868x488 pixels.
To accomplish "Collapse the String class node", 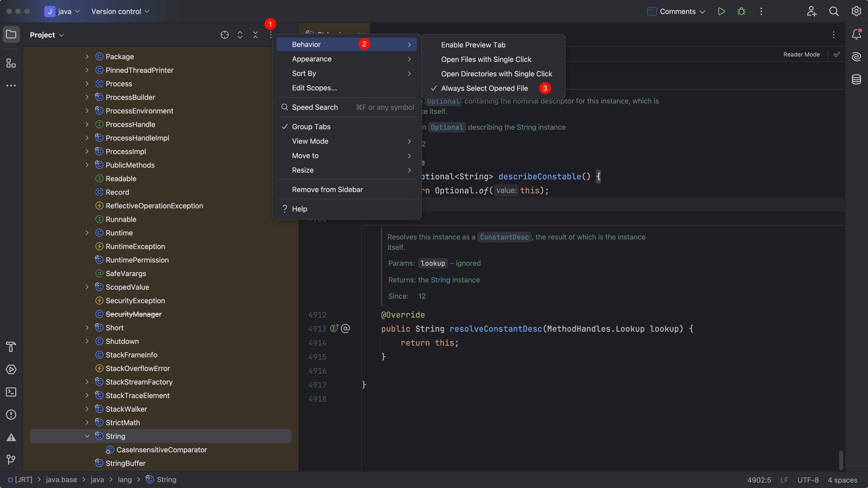I will tap(87, 436).
